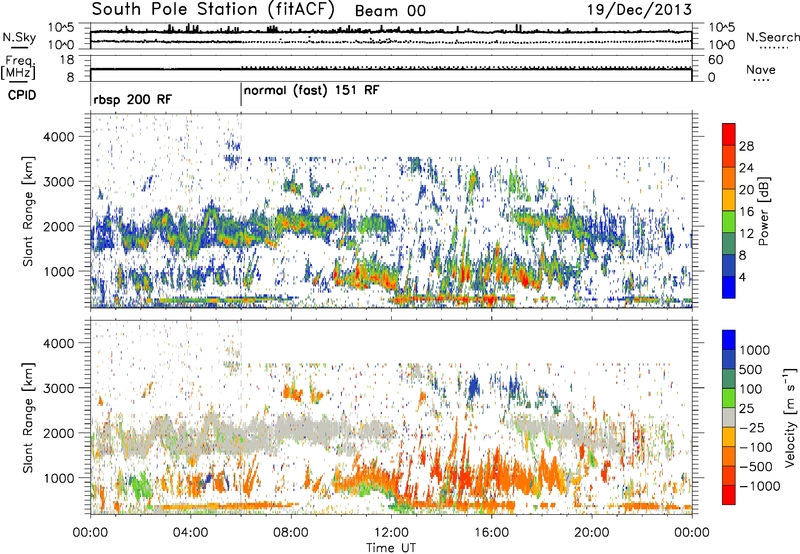Click the 12:00 time axis tick label
This screenshot has width=800, height=554.
[x=391, y=533]
